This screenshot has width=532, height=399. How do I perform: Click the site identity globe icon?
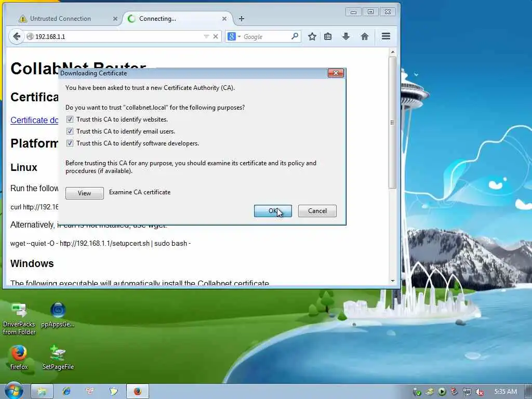coord(30,36)
